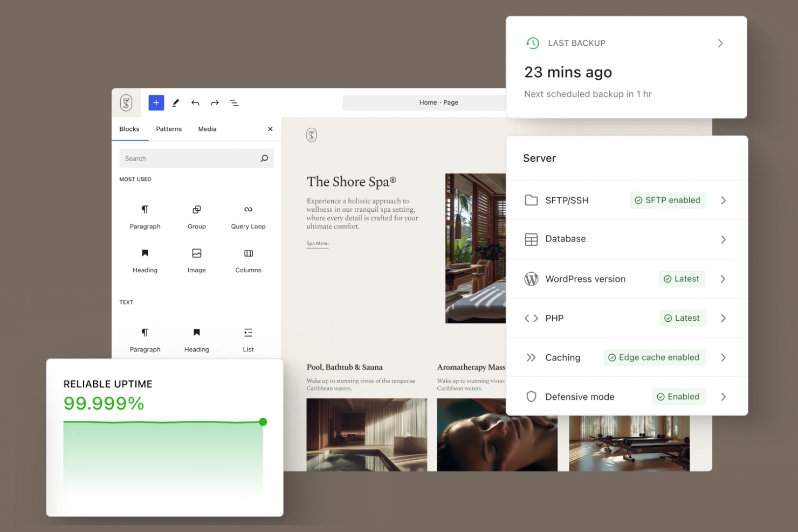Insert a Group block
Image resolution: width=798 pixels, height=532 pixels.
[196, 215]
